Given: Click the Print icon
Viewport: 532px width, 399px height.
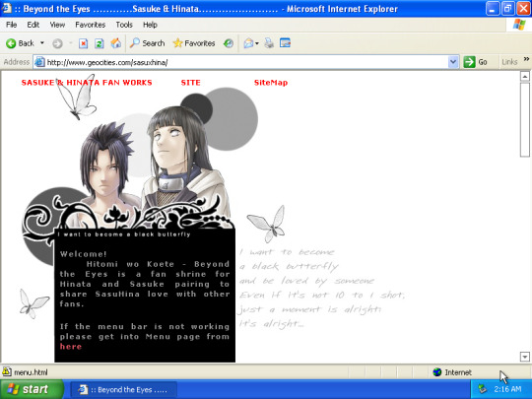Looking at the screenshot, I should click(269, 43).
